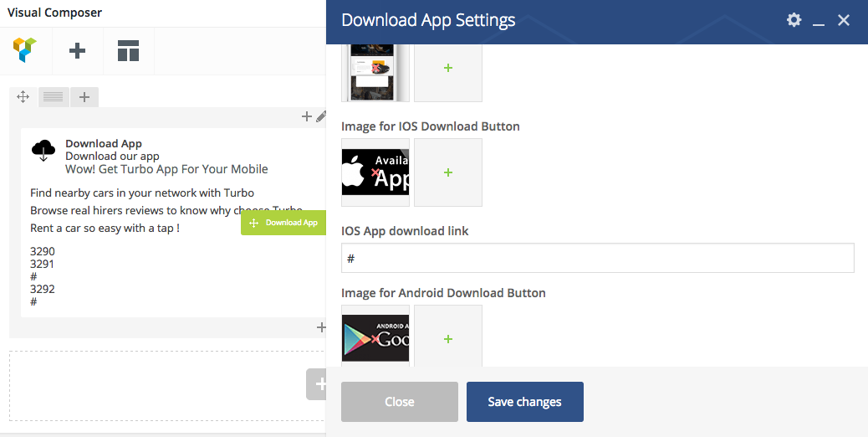Remove the IOS App Store button image

click(375, 172)
